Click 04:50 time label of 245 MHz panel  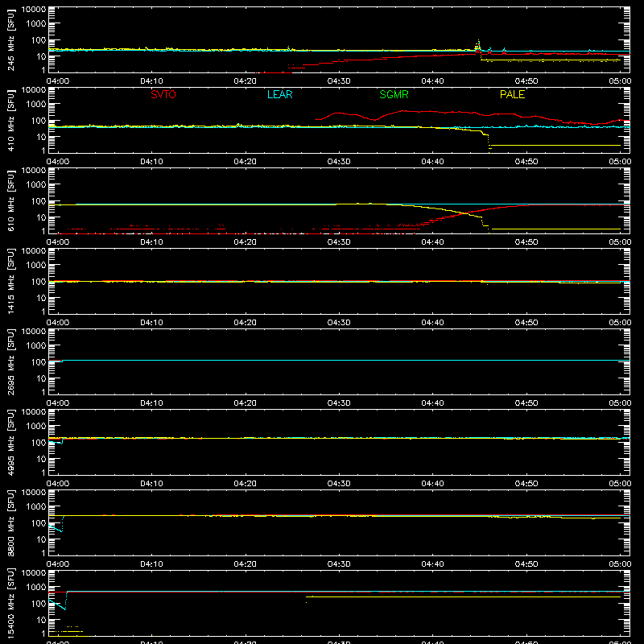[x=526, y=81]
